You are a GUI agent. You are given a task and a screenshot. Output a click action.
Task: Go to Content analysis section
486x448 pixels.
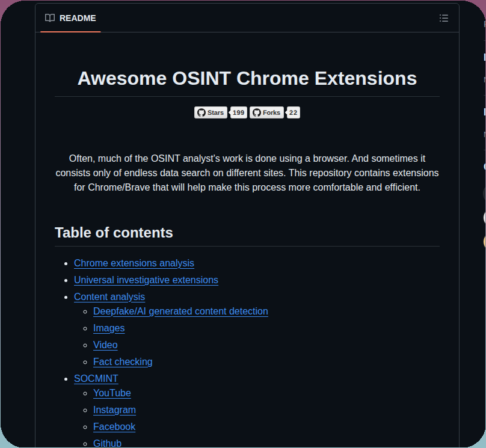[109, 297]
